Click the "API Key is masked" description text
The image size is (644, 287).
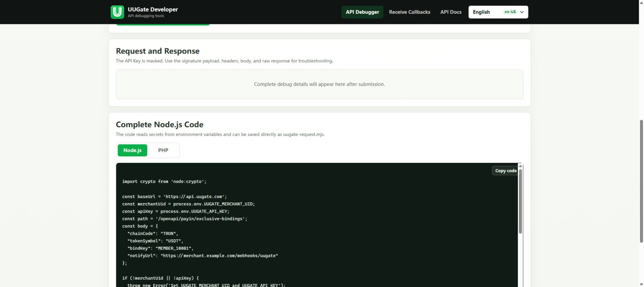224,61
